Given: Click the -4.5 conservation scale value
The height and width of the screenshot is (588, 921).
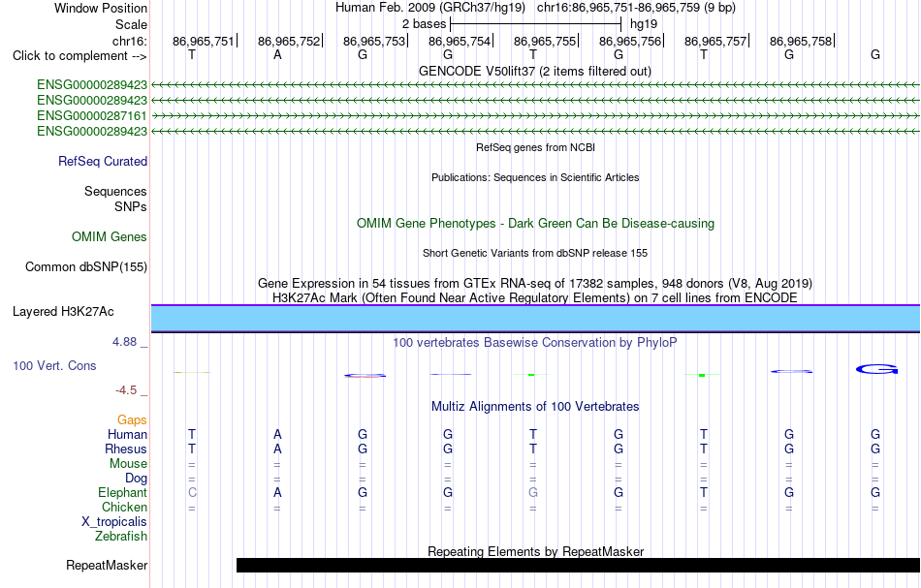Looking at the screenshot, I should pyautogui.click(x=126, y=390).
